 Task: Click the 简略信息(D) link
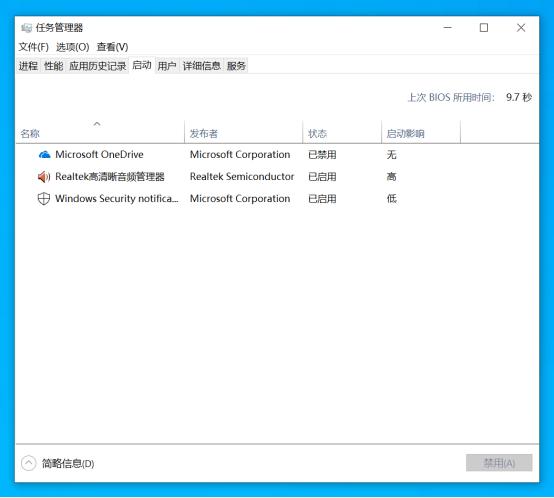(x=68, y=463)
